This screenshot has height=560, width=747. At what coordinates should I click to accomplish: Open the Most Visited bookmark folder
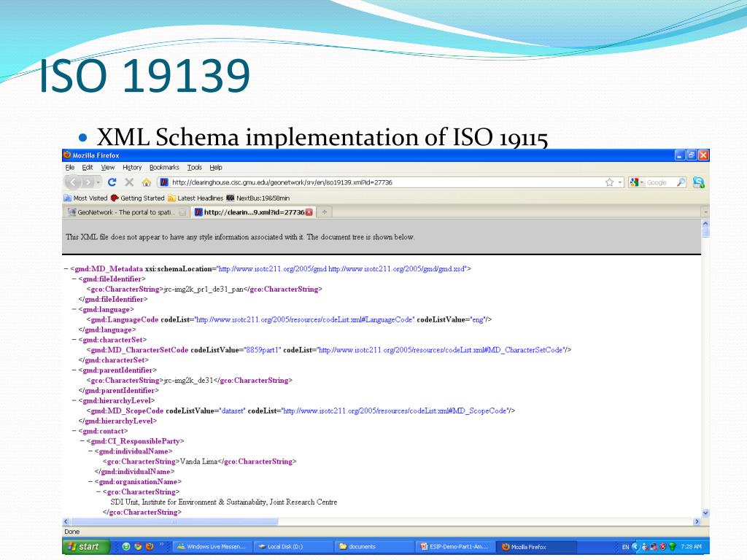coord(86,198)
